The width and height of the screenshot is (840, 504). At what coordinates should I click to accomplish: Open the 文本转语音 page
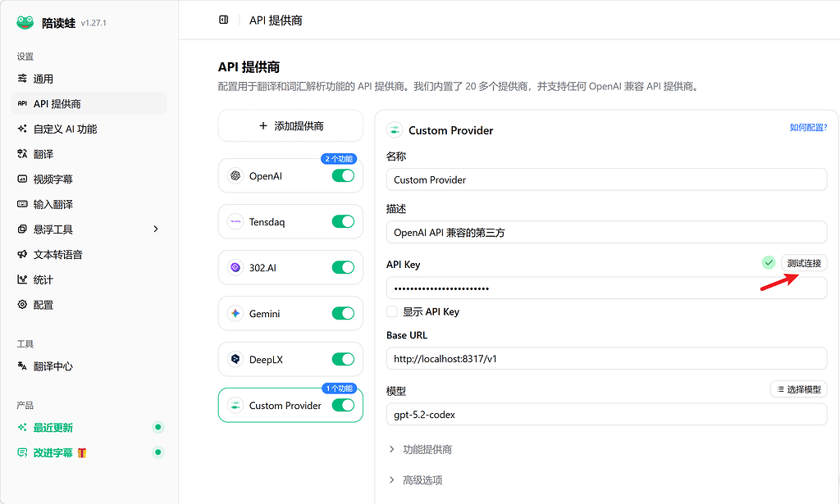click(89, 255)
